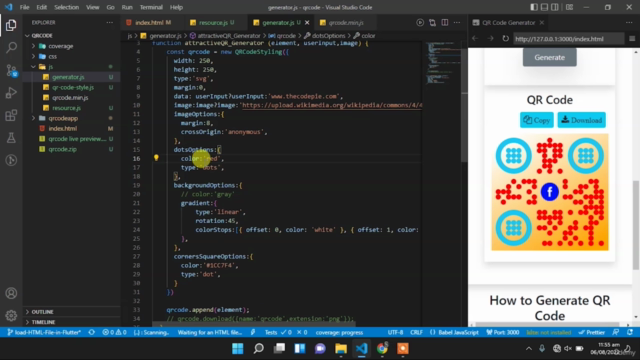Open the File menu

pos(24,7)
